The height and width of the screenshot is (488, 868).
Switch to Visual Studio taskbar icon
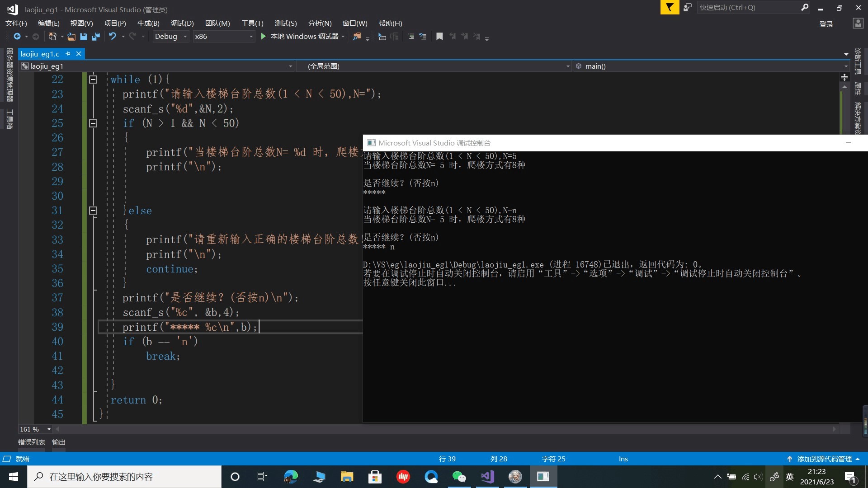[487, 477]
